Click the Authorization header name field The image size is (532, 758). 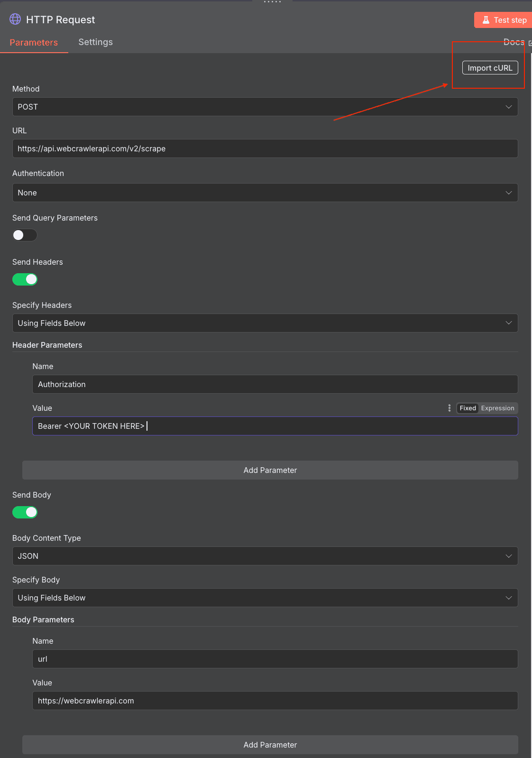pos(275,384)
